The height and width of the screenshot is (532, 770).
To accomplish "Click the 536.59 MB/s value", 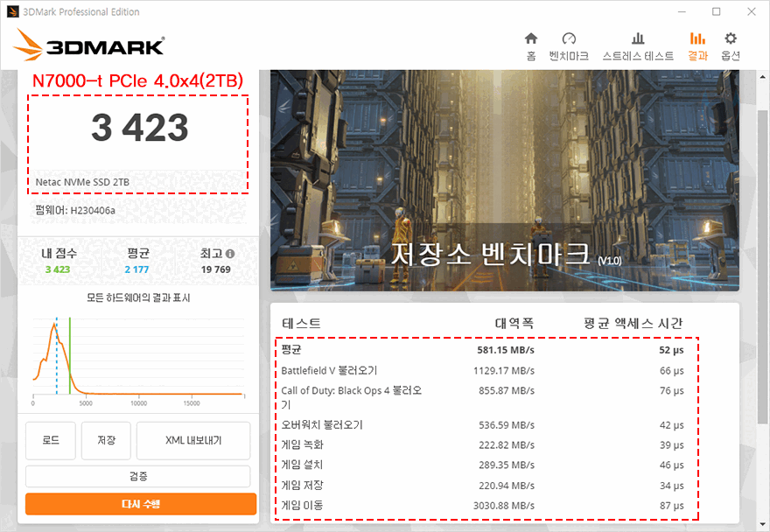I will (507, 425).
